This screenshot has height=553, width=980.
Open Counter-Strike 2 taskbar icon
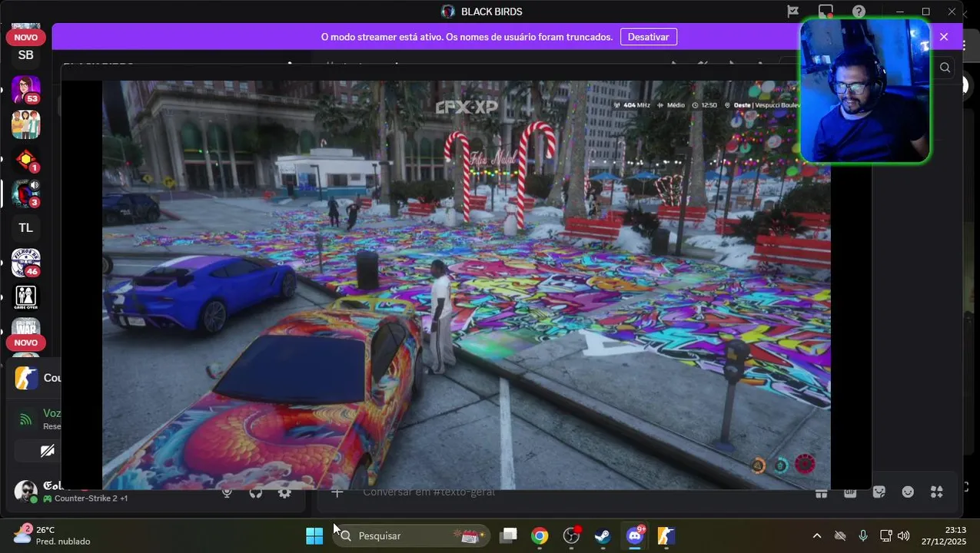tap(666, 535)
